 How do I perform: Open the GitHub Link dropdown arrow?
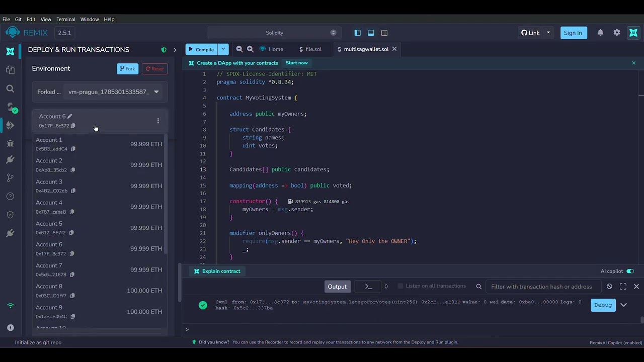[548, 33]
